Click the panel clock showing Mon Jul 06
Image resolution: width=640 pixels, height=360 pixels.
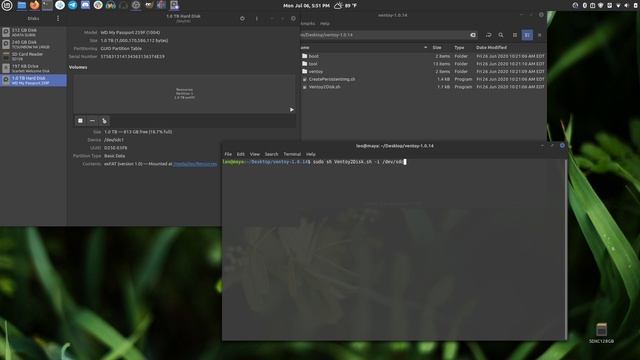(x=306, y=6)
